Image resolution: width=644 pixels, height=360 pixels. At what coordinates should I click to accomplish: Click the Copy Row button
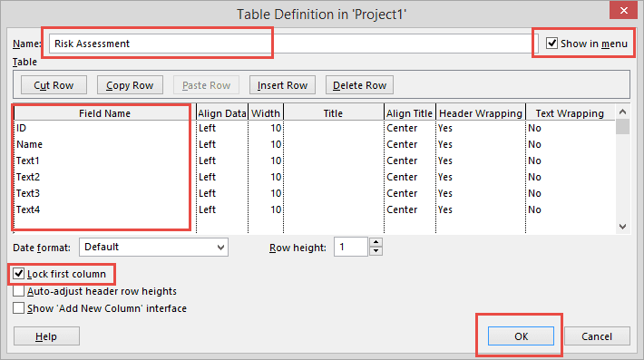[130, 85]
